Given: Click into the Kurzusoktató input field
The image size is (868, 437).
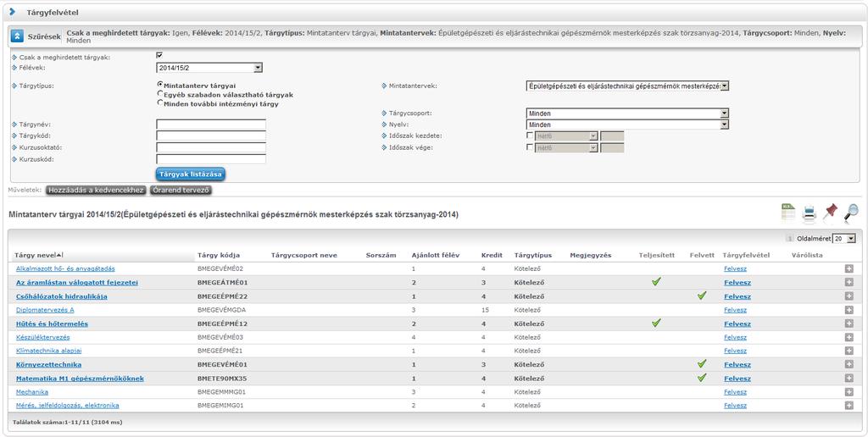Looking at the screenshot, I should (211, 147).
